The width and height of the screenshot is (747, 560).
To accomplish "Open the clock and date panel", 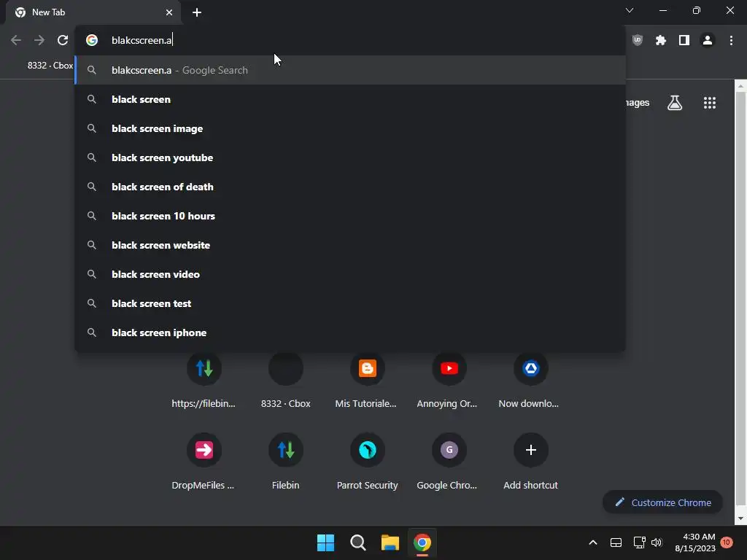I will (x=695, y=542).
